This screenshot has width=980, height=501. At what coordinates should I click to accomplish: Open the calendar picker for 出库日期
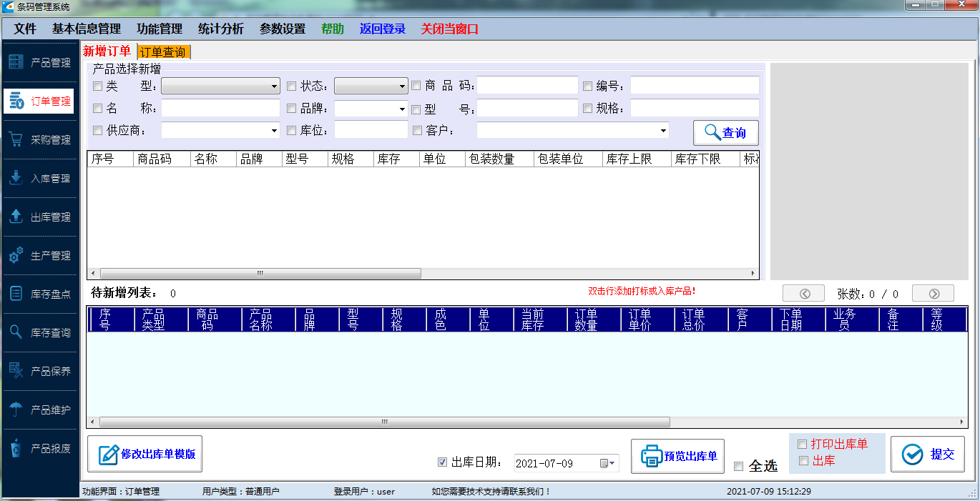pos(607,464)
